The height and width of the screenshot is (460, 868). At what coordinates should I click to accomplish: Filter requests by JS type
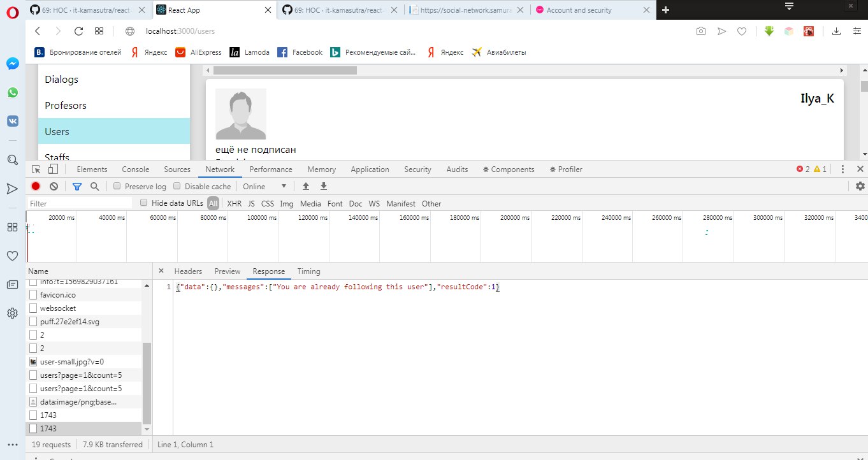click(x=251, y=204)
